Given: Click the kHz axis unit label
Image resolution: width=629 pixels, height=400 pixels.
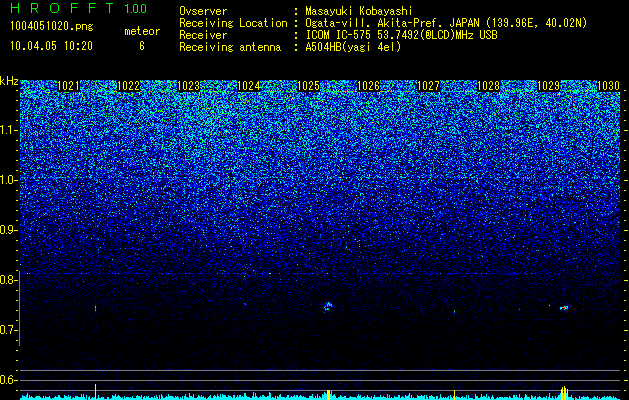Looking at the screenshot, I should 9,81.
